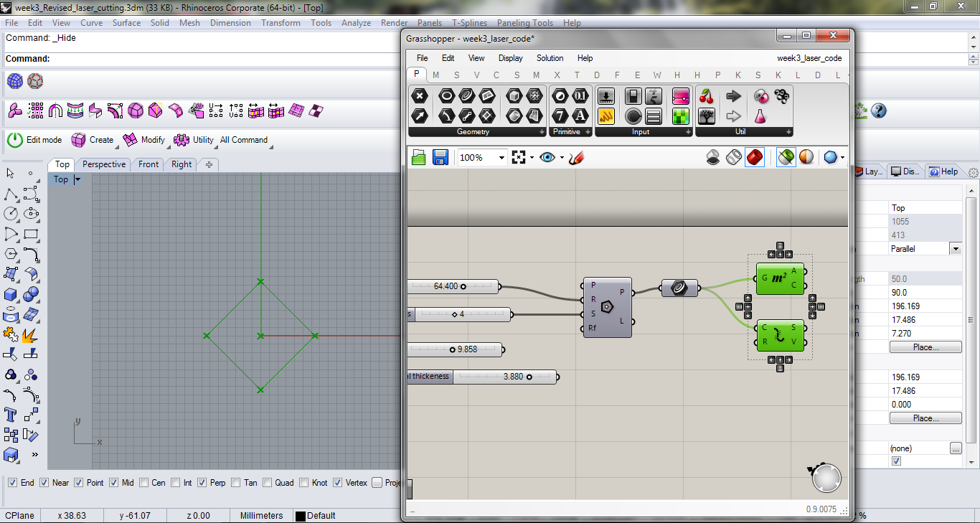Switch to the Perspective viewport tab
The image size is (980, 523).
[104, 164]
